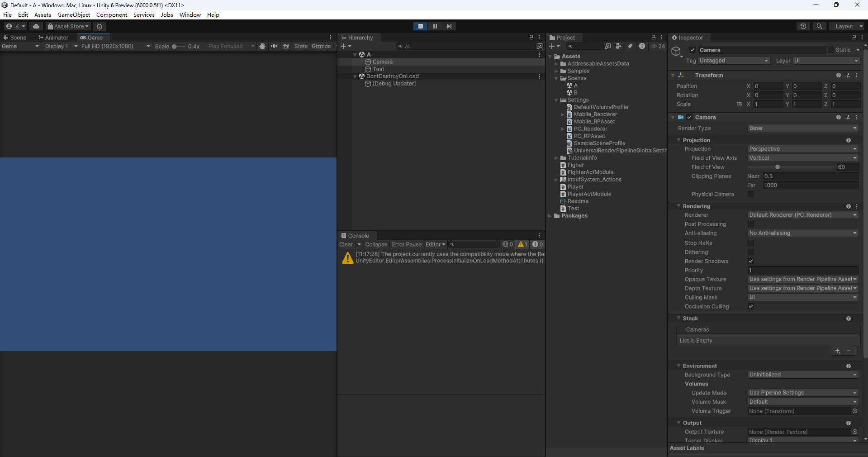Image resolution: width=868 pixels, height=457 pixels.
Task: Open the GameObject menu in the menu bar
Action: point(73,14)
